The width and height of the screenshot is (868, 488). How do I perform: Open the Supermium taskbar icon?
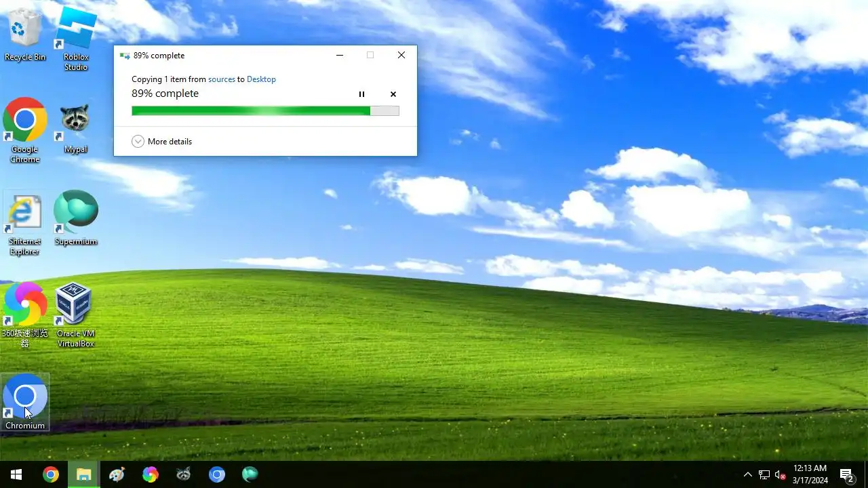[x=250, y=474]
